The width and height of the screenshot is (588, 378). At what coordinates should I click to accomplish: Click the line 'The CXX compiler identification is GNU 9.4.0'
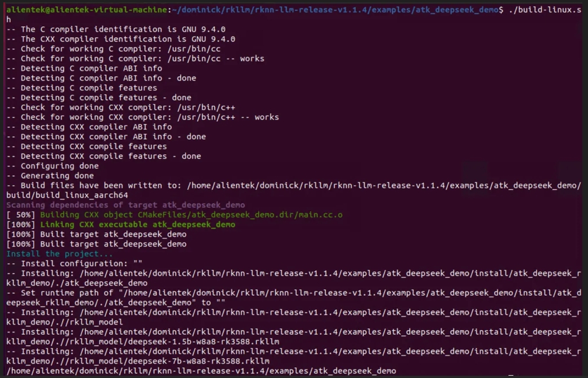[x=121, y=39]
